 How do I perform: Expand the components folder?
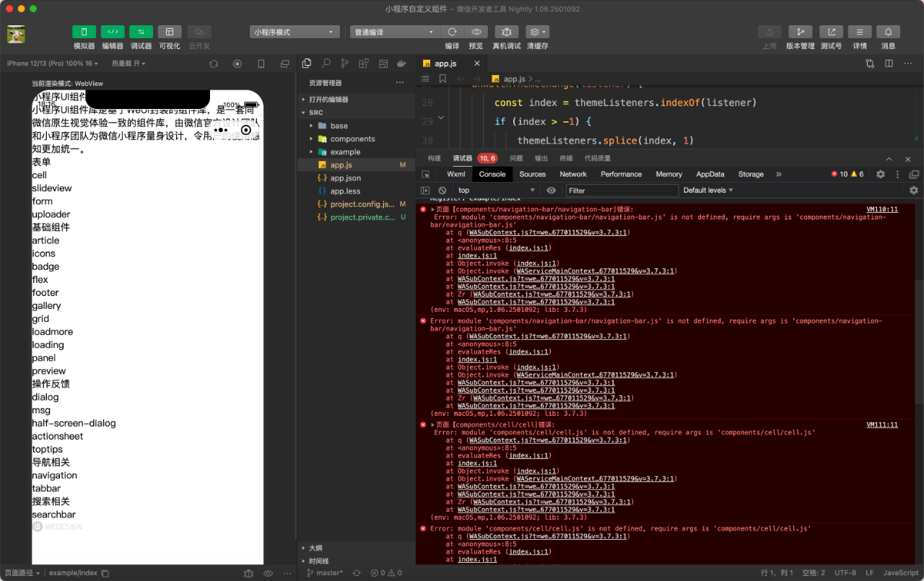pyautogui.click(x=357, y=139)
